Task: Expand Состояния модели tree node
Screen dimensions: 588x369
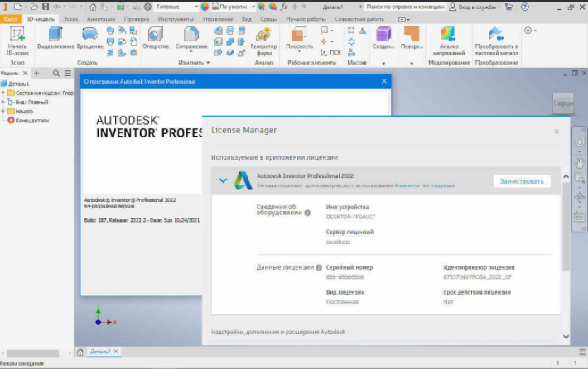Action: coord(3,93)
